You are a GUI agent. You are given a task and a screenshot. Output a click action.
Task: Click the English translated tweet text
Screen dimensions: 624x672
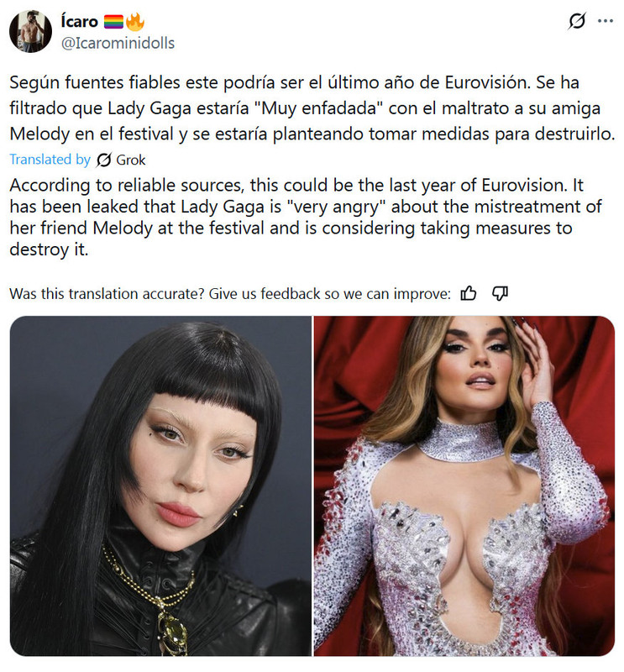coord(306,218)
